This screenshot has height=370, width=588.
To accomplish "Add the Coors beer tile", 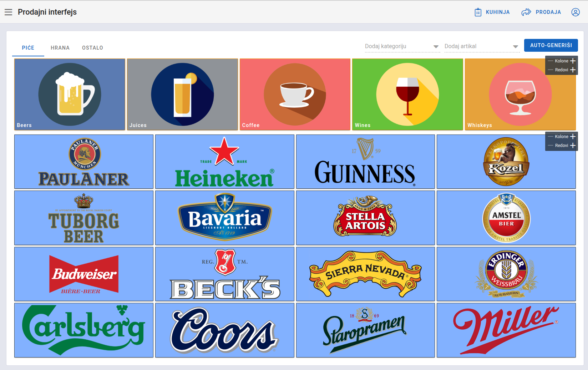I will pos(225,330).
